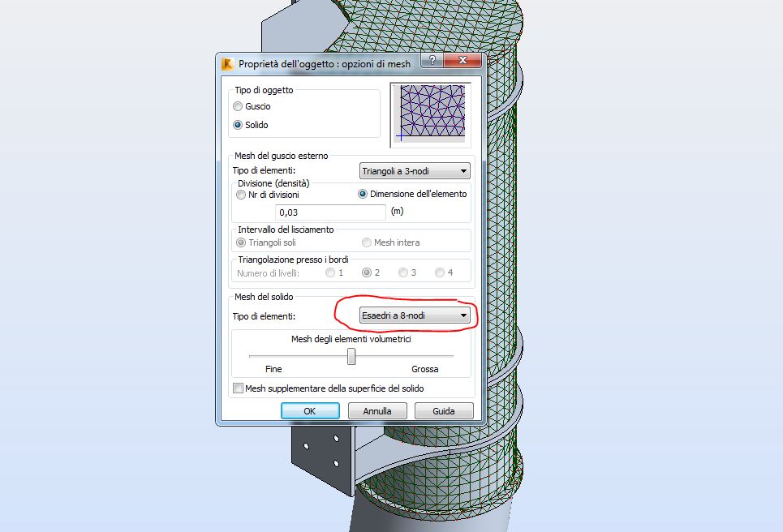Confirm with the OK button
The image size is (783, 532).
coord(310,411)
